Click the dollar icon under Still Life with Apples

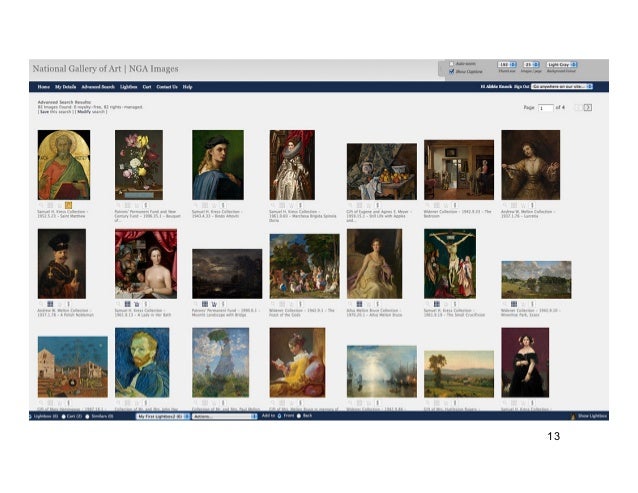point(378,205)
